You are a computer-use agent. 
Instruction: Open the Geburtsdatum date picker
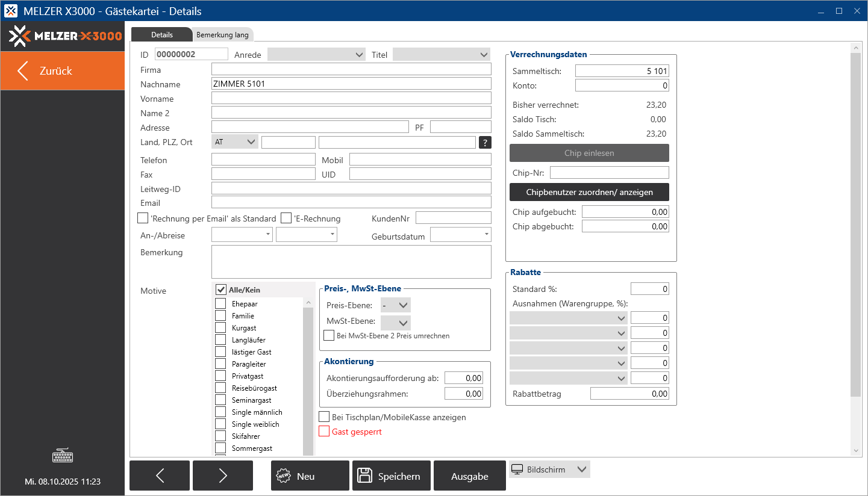[x=486, y=234]
